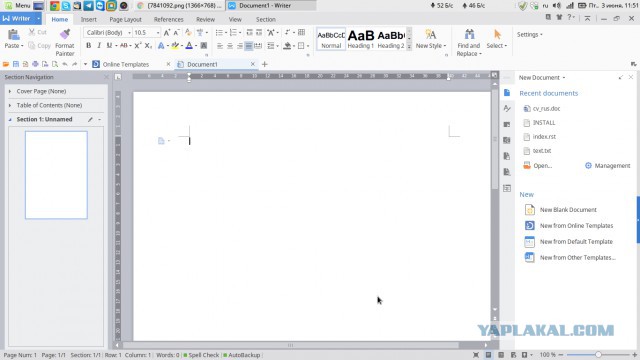Screen dimensions: 640x360
Task: Open the recent file cv_rus.doc
Action: (x=546, y=109)
